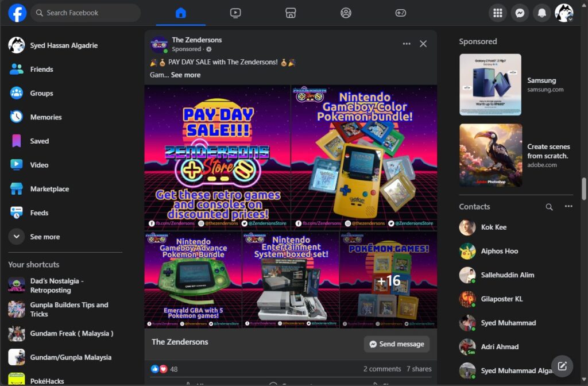This screenshot has width=588, height=386.
Task: Open the +16 more photos image
Action: click(x=389, y=280)
